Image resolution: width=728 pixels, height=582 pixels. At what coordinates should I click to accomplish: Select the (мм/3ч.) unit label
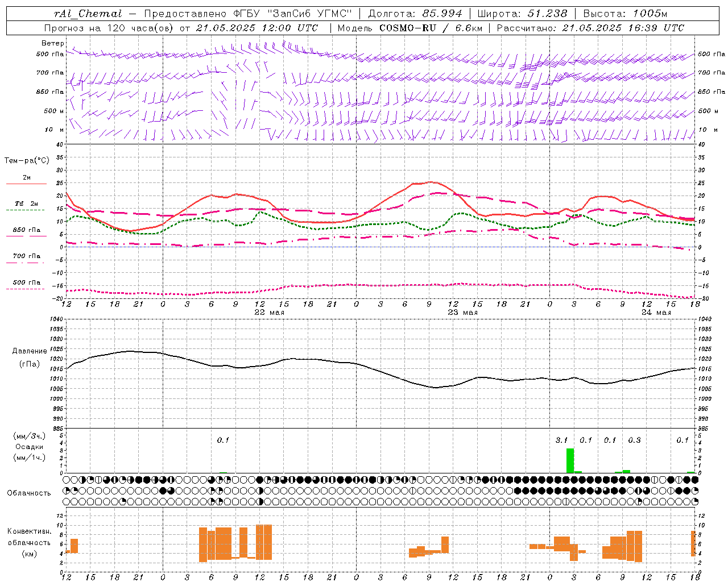30,436
